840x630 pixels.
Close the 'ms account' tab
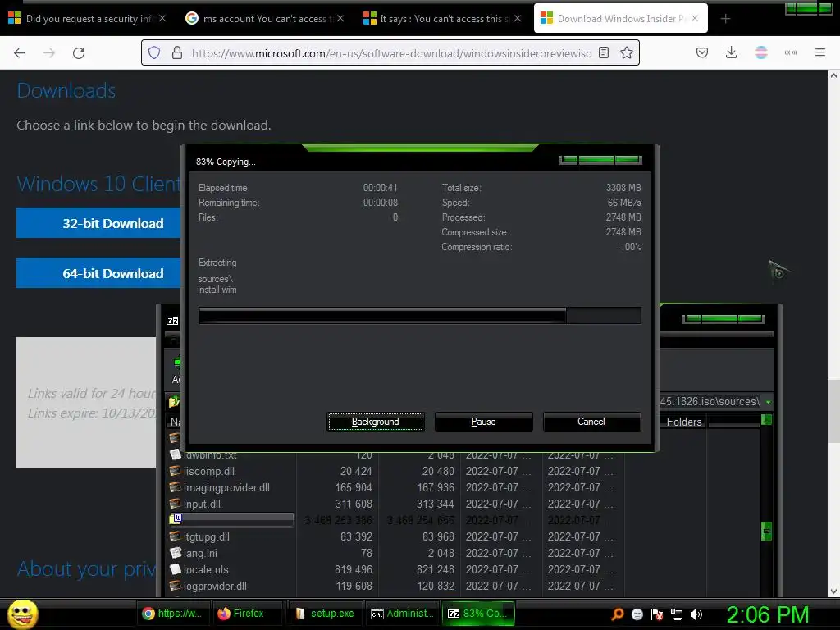(x=340, y=18)
